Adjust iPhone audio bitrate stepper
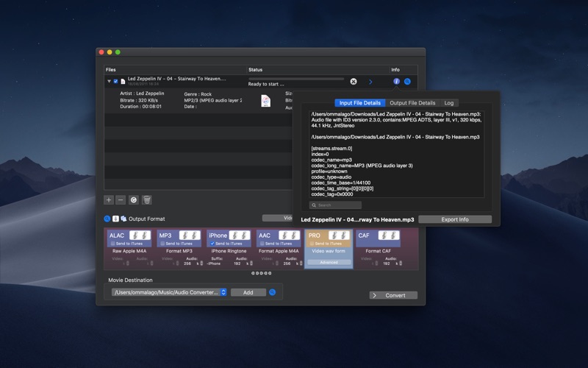 [251, 263]
